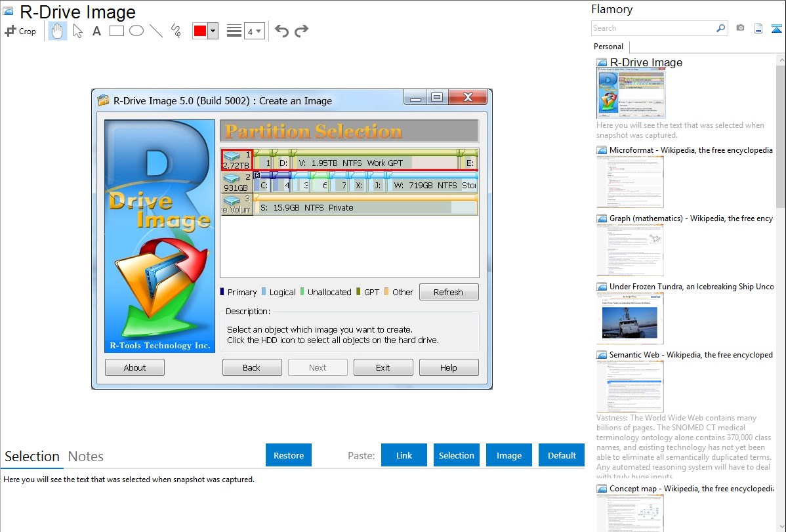Open the Semantic Web snapshot thumbnail
The height and width of the screenshot is (532, 786).
[x=630, y=386]
